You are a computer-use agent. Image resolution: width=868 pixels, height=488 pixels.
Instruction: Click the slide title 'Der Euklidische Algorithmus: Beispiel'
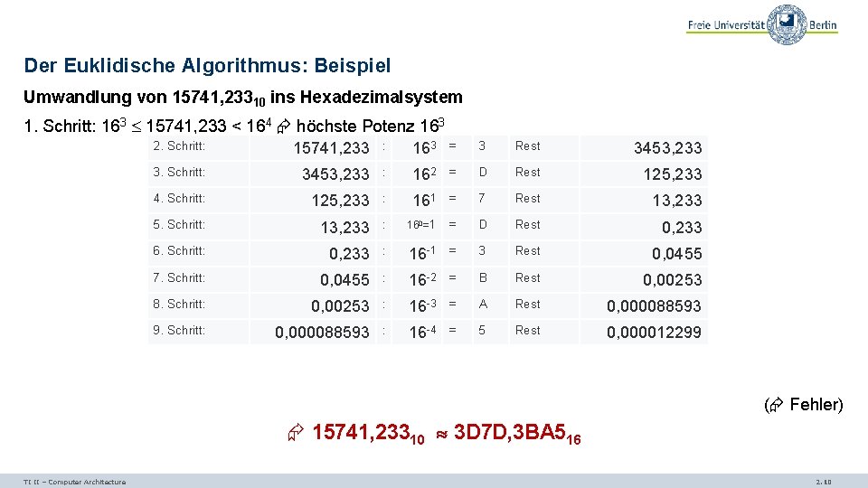[x=207, y=65]
